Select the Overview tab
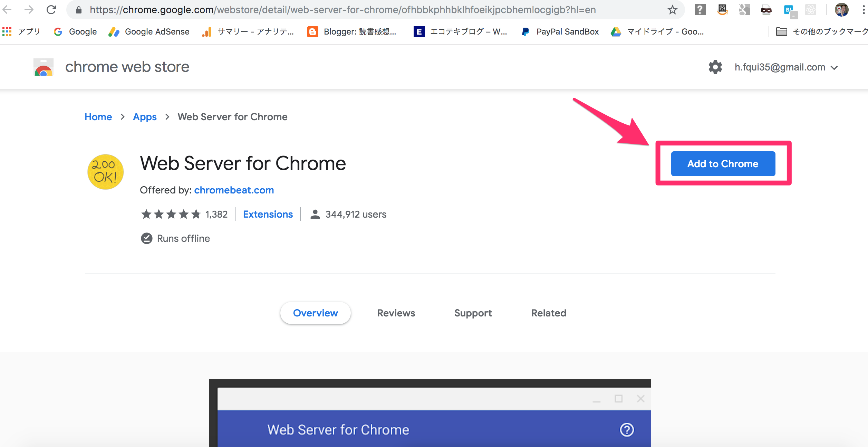The image size is (868, 447). (316, 313)
